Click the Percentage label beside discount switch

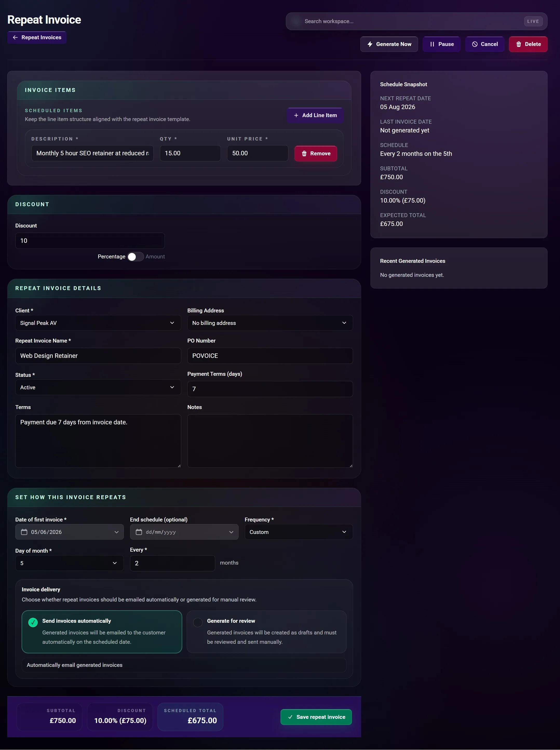click(x=112, y=257)
